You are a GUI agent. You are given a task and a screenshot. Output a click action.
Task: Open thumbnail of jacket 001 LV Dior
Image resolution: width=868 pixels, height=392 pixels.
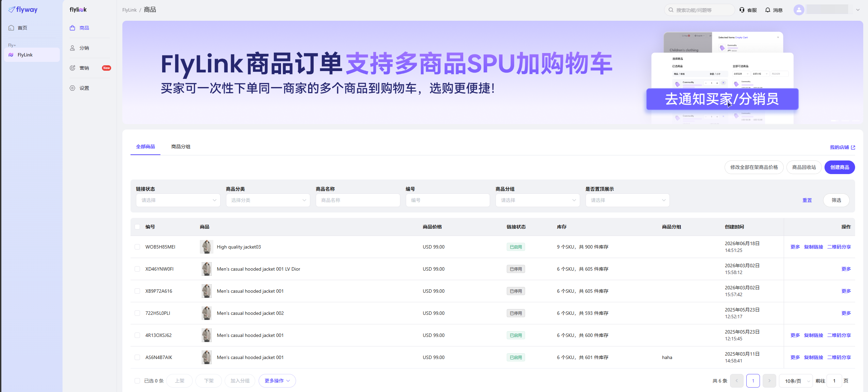[207, 269]
